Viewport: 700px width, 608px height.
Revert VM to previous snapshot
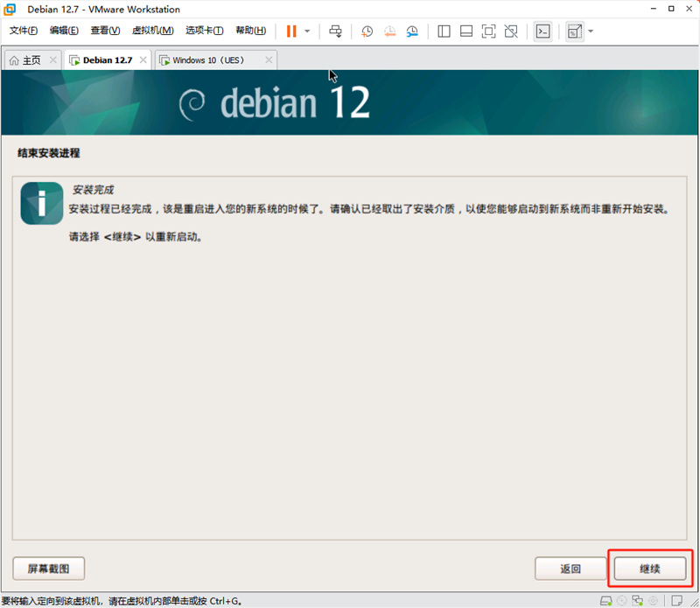(x=389, y=31)
